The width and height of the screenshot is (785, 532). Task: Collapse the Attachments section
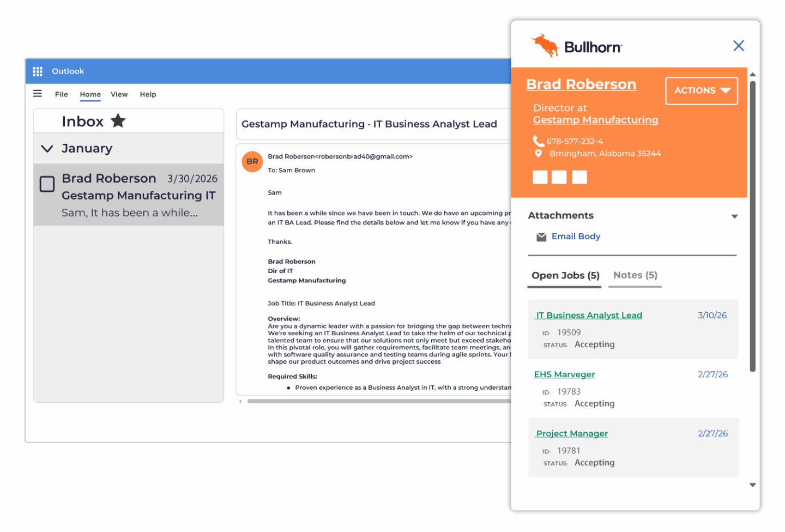(x=735, y=216)
